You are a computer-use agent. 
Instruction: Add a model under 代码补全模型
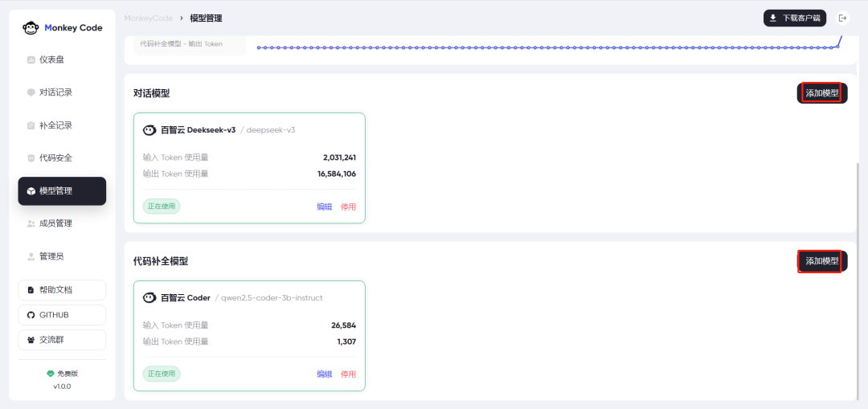(x=822, y=260)
